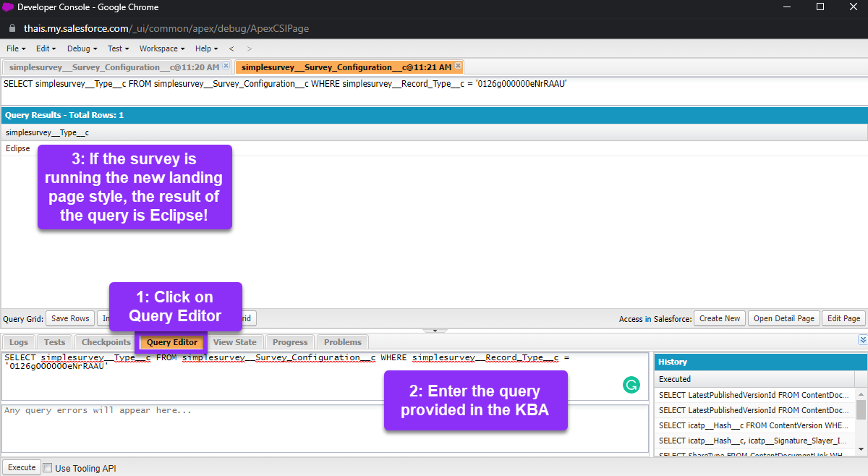Click the Create New button
The width and height of the screenshot is (868, 476).
tap(720, 318)
